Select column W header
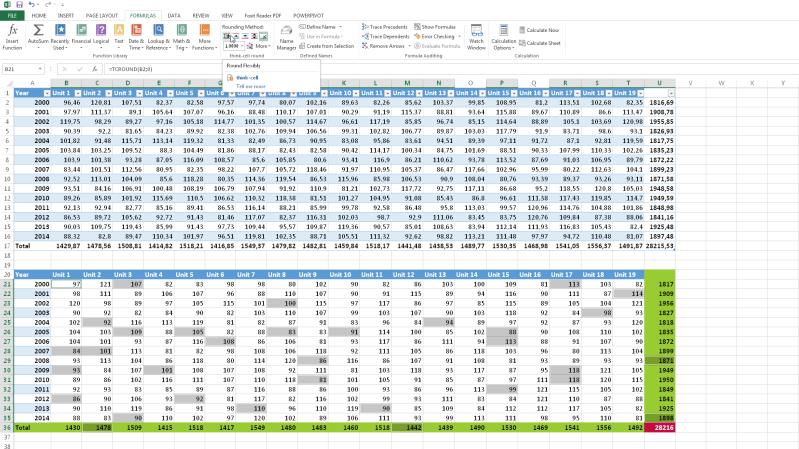The width and height of the screenshot is (799, 449). tap(722, 83)
